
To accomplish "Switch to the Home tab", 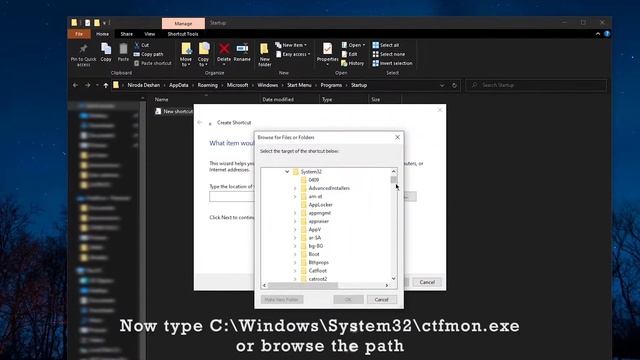I will tap(102, 34).
